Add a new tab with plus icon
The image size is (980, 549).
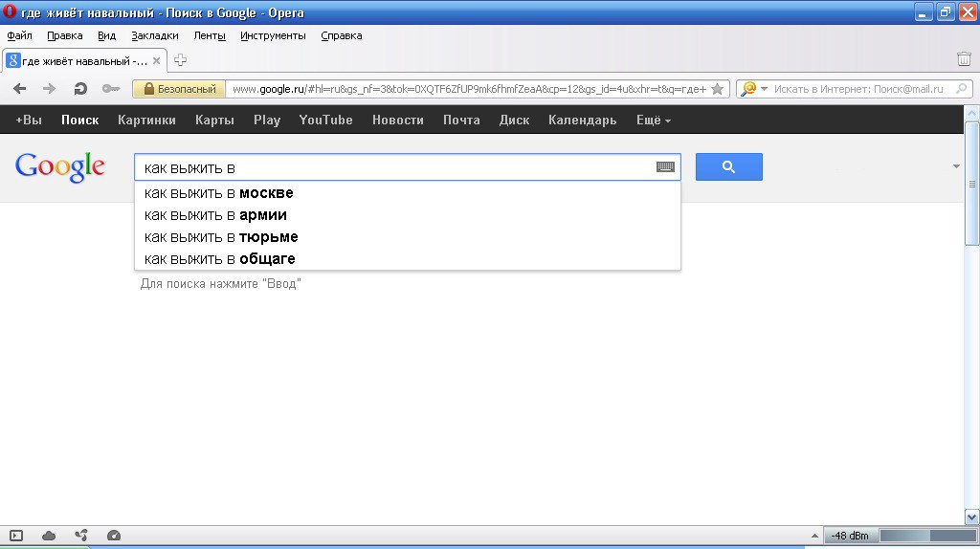click(x=180, y=60)
